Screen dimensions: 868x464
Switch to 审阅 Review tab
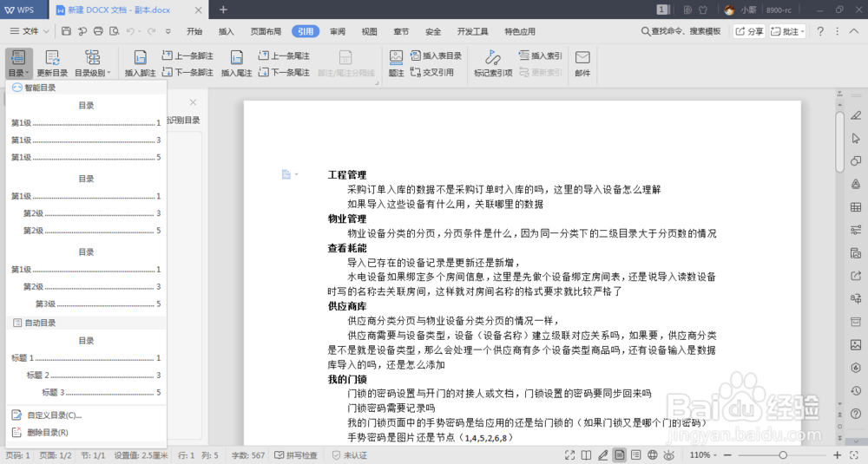click(x=337, y=31)
